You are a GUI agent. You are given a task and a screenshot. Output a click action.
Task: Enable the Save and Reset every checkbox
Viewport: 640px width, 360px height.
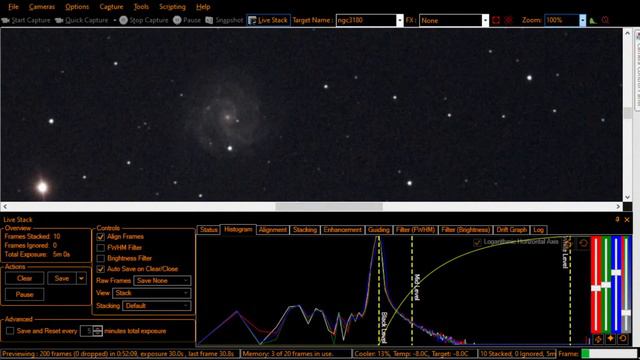pos(10,331)
